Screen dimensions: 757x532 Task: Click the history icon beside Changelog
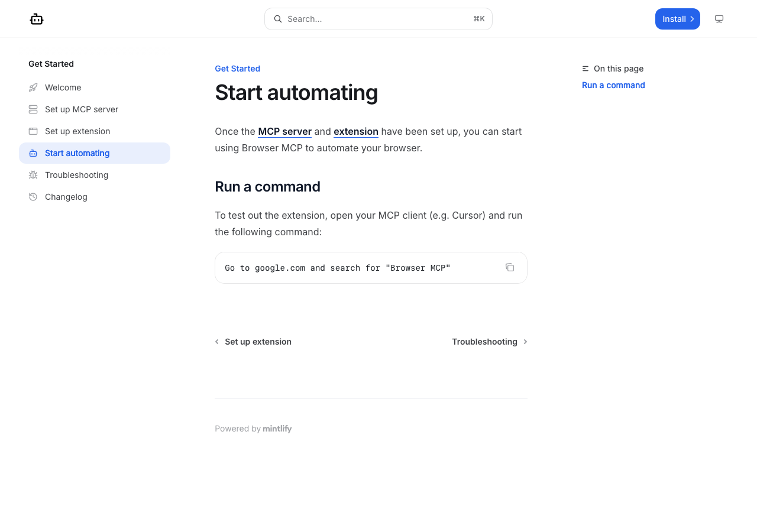click(33, 197)
